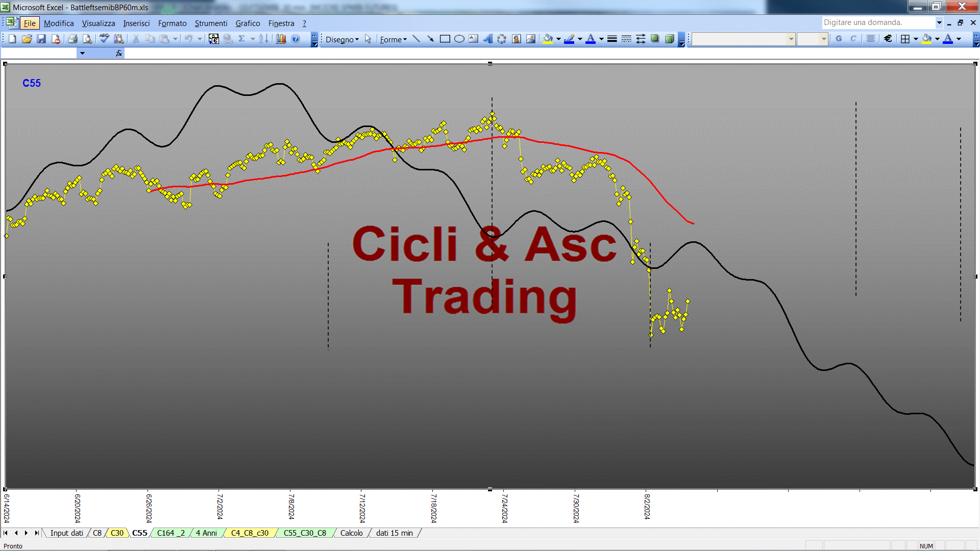Viewport: 980px width, 551px height.
Task: Open the Research tool icon
Action: pos(119,39)
